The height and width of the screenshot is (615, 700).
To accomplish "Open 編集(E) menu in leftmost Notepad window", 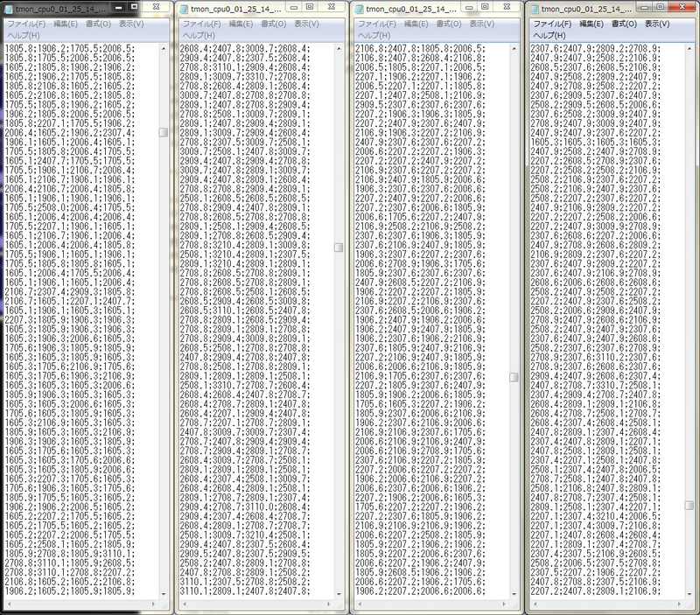I will 66,24.
